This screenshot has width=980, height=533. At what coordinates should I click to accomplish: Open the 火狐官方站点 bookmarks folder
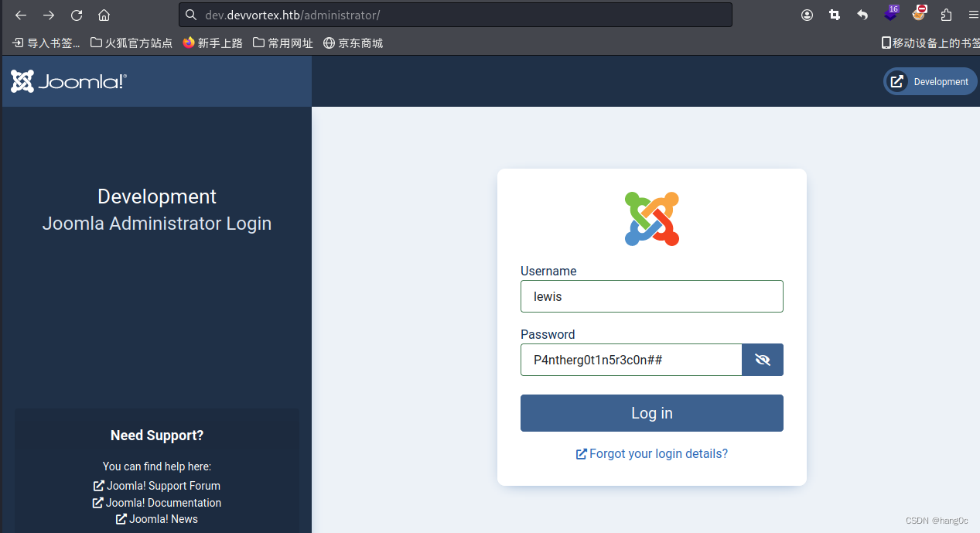pos(131,43)
